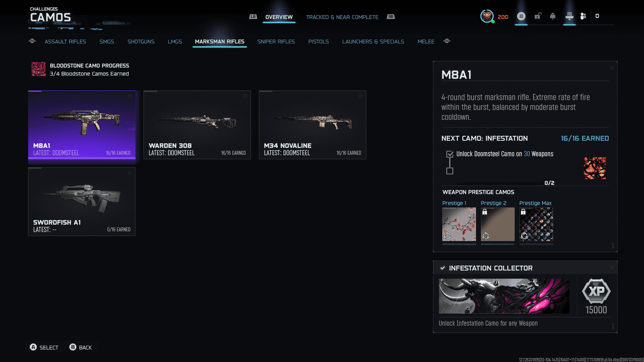This screenshot has width=644, height=362.
Task: Cycle weapon categories right after Melee
Action: coord(447,41)
